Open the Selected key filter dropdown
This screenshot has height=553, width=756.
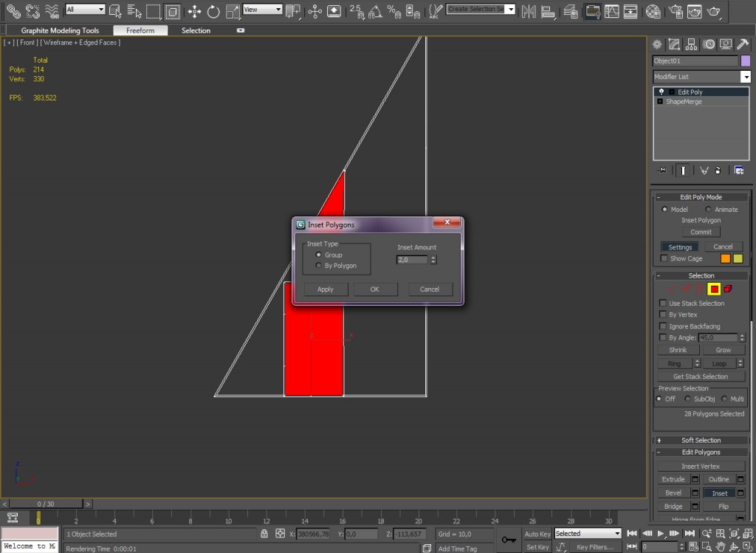click(x=588, y=534)
